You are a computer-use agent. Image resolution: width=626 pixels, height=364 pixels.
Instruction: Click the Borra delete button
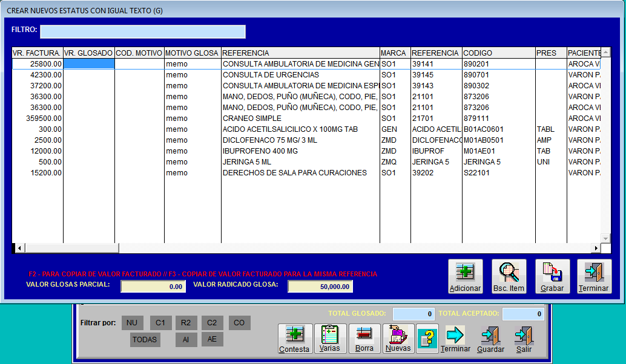coord(364,339)
